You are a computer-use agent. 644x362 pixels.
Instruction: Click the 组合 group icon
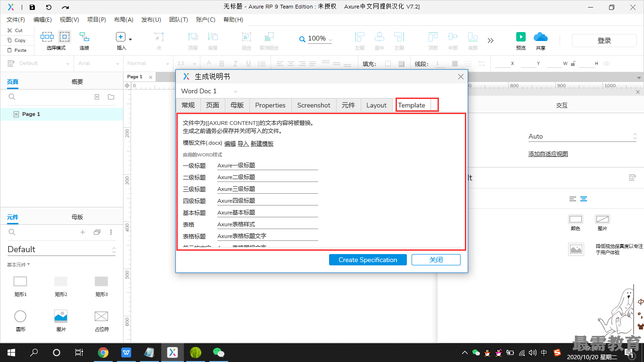247,37
